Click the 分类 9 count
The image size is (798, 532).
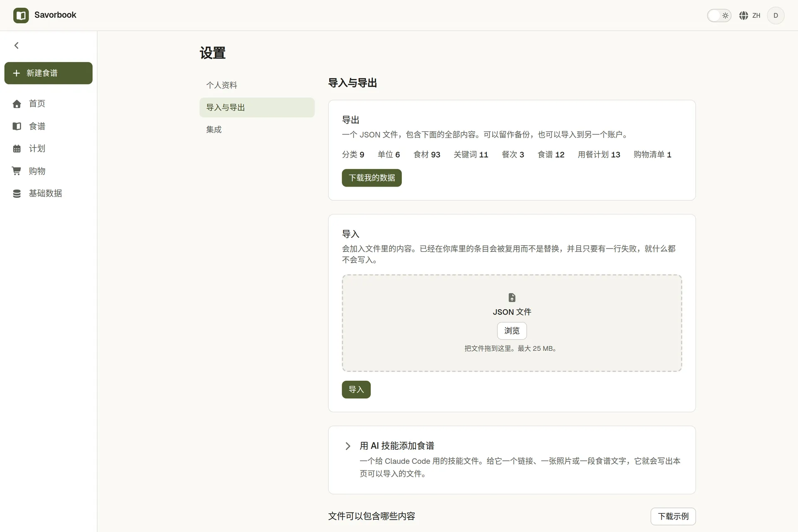tap(353, 155)
